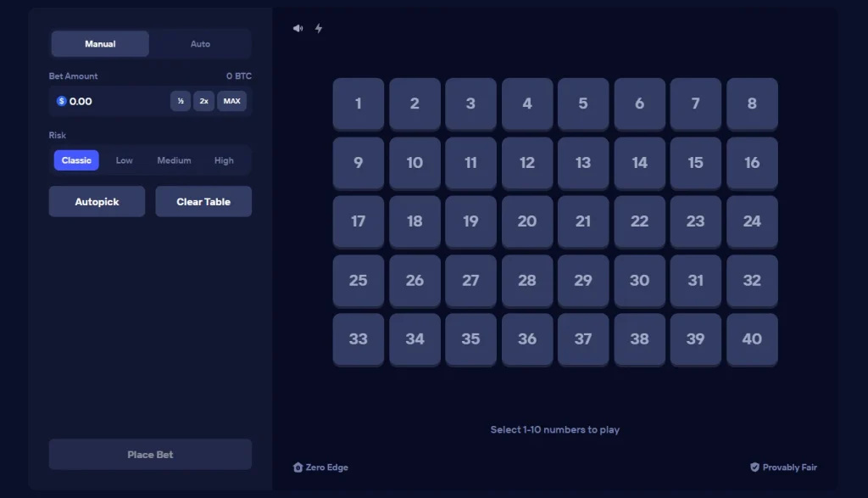
Task: Select High risk level
Action: pyautogui.click(x=224, y=160)
